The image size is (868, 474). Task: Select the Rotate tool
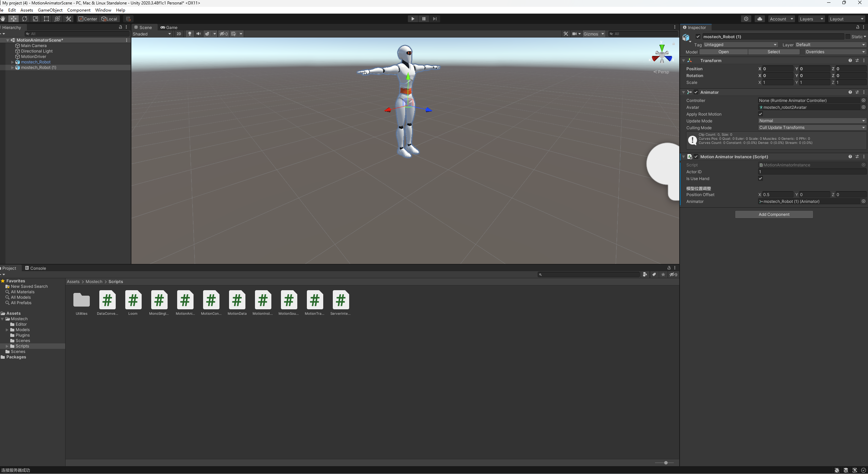[25, 19]
